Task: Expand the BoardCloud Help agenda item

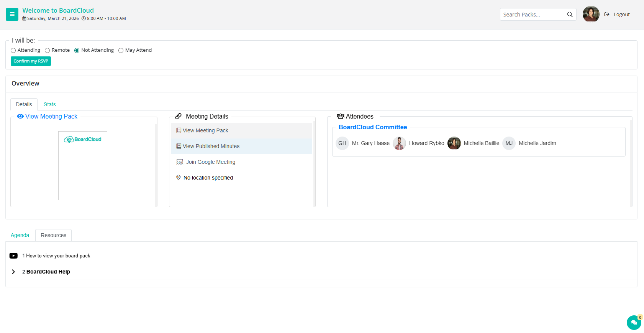Action: [13, 272]
